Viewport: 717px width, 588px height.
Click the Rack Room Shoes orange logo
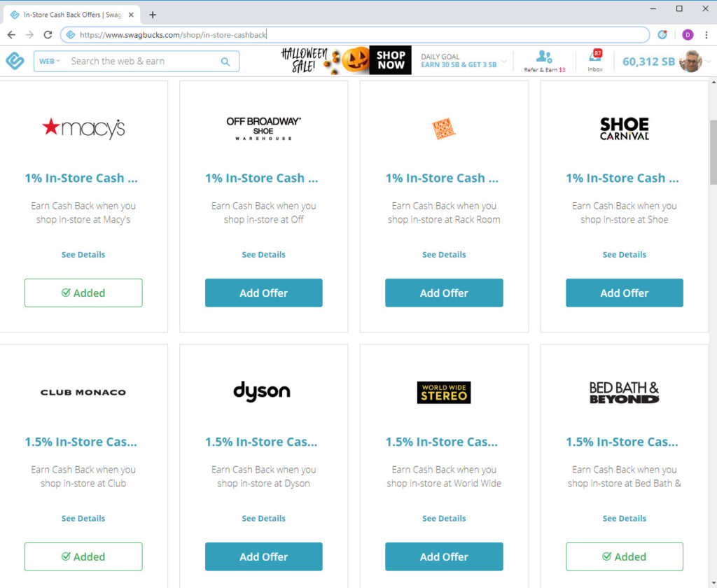(443, 129)
